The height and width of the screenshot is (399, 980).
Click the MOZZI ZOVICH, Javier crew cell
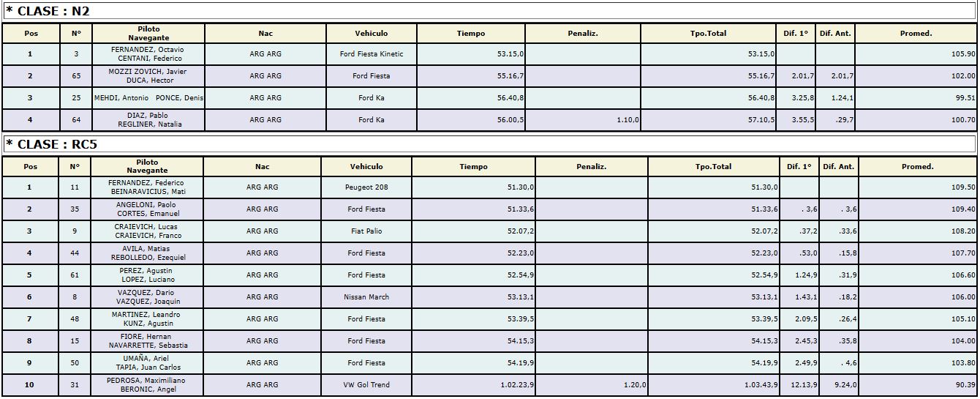pyautogui.click(x=148, y=76)
